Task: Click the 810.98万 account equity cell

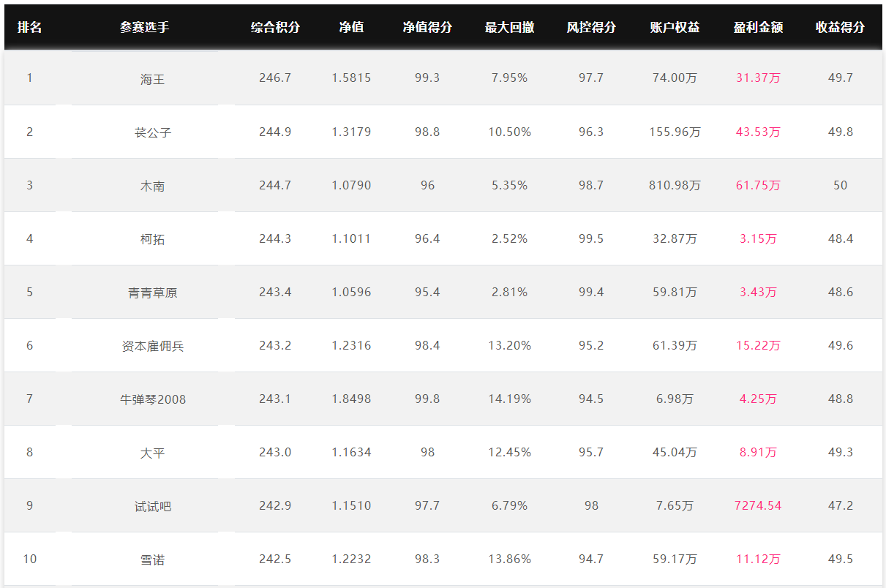Action: click(x=675, y=185)
